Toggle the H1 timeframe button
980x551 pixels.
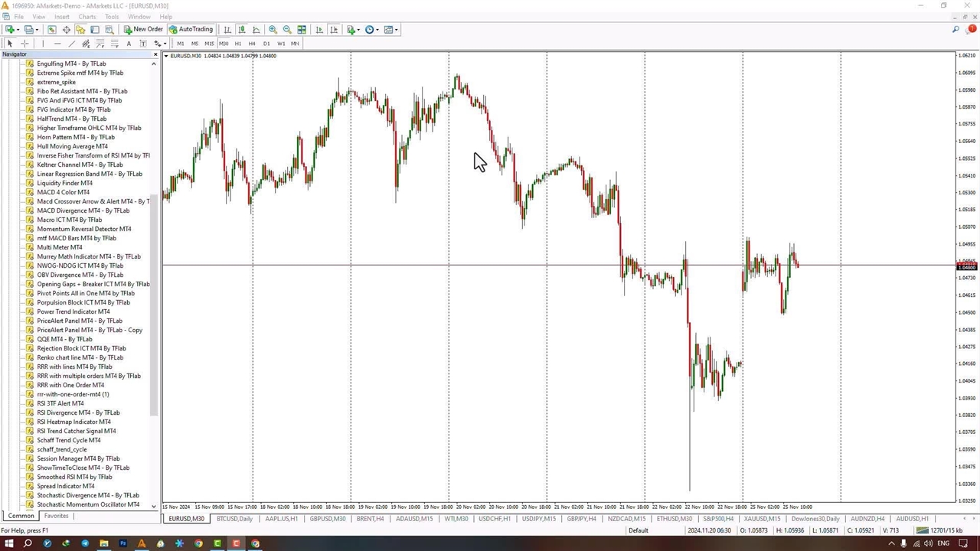coord(237,44)
